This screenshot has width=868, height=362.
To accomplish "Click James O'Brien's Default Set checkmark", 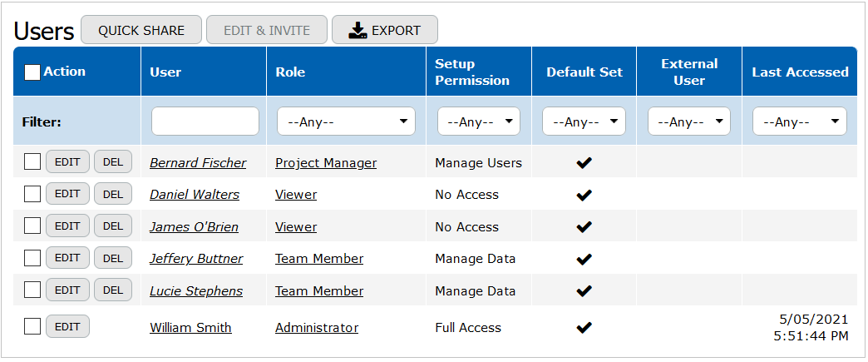I will click(x=584, y=226).
